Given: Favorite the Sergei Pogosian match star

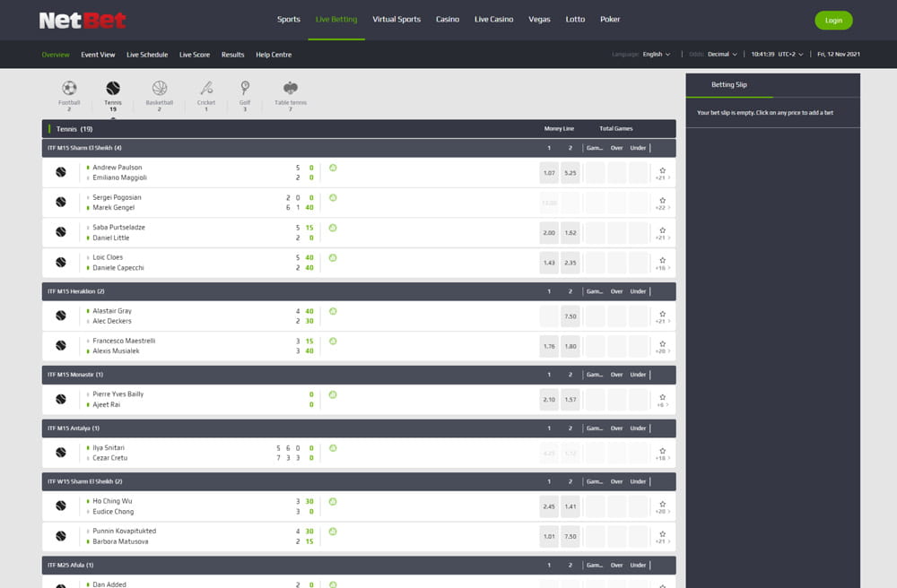Looking at the screenshot, I should (663, 201).
